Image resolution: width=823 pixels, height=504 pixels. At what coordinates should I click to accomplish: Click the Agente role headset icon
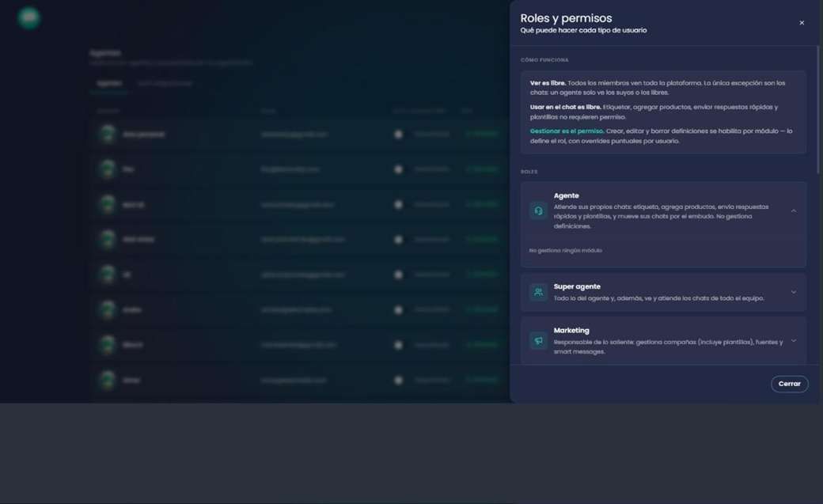click(x=538, y=210)
